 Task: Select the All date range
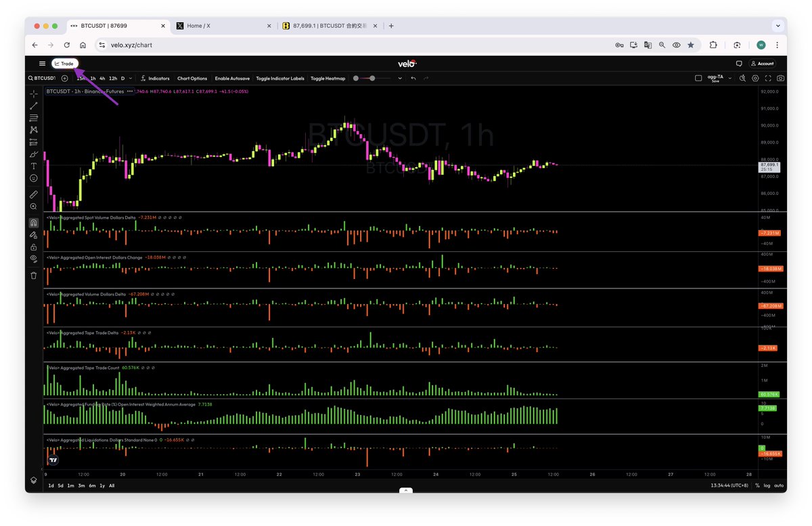(112, 485)
